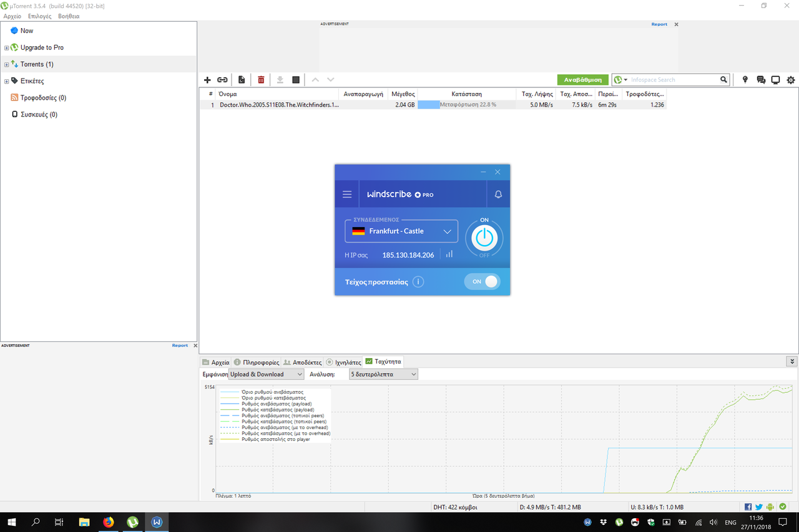Select the Doctor.Who.2005.S11E08 torrent row
799x532 pixels.
click(x=433, y=105)
